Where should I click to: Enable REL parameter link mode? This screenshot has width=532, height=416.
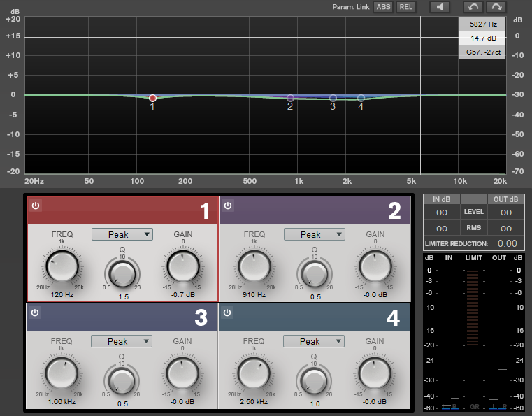(x=405, y=7)
